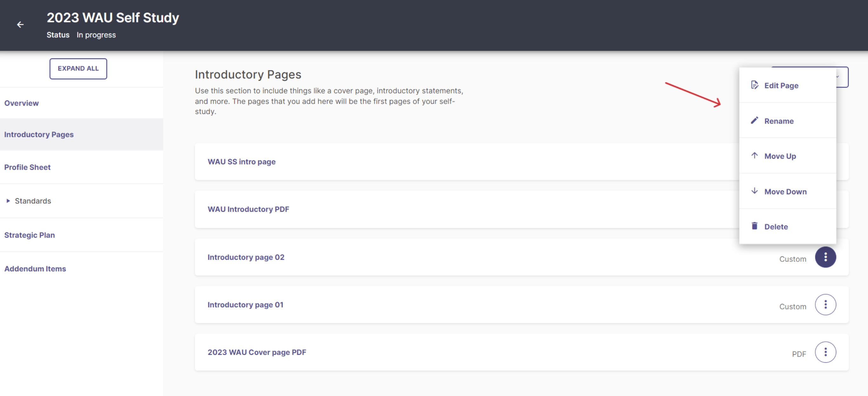Click the Rename pencil icon
Screen dimensions: 868x396
tap(754, 120)
